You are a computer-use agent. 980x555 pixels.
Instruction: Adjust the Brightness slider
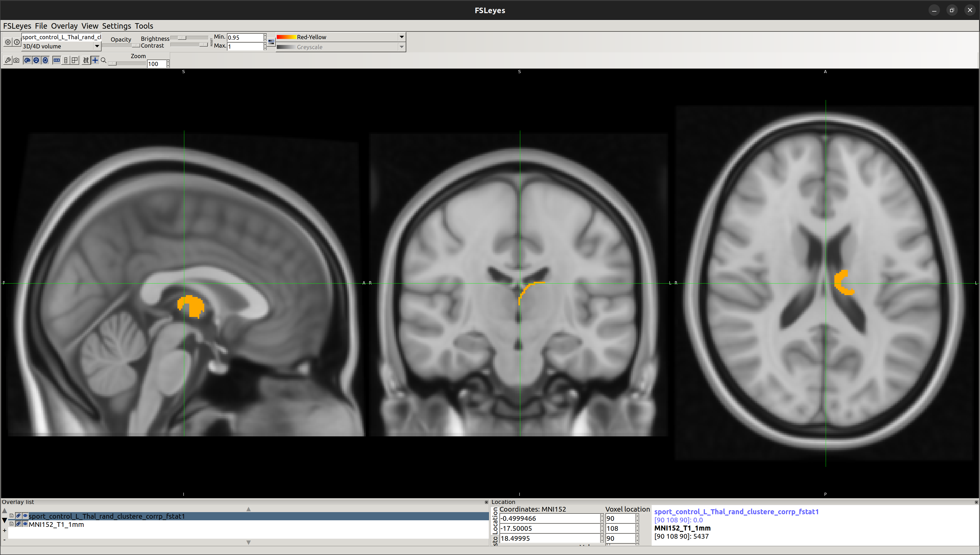(183, 38)
